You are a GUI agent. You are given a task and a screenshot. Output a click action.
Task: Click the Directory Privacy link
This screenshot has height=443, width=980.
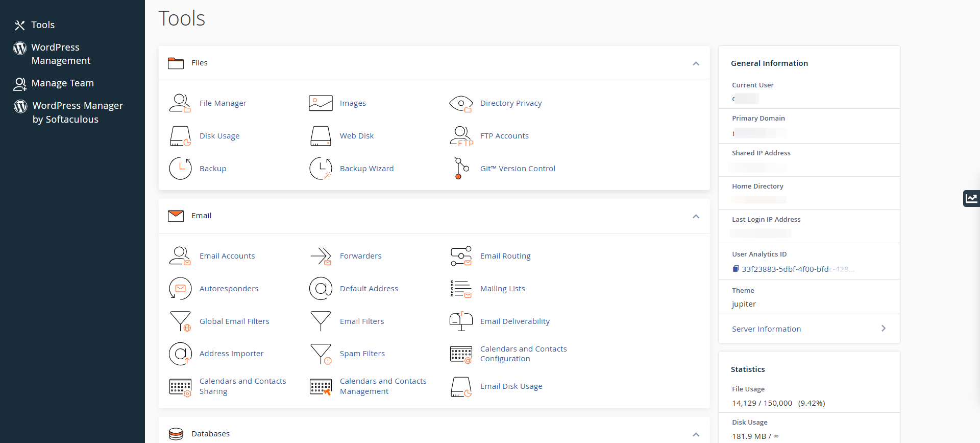tap(511, 103)
